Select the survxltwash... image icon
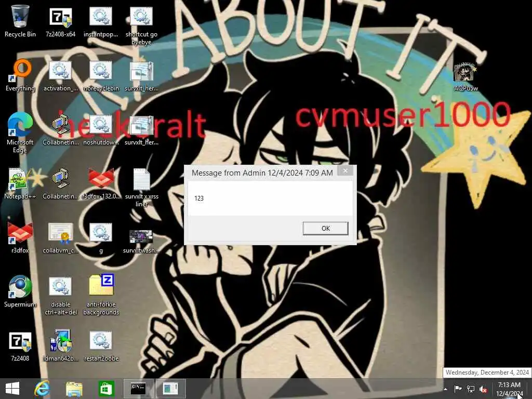Viewport: 532px width, 399px height. click(x=141, y=242)
